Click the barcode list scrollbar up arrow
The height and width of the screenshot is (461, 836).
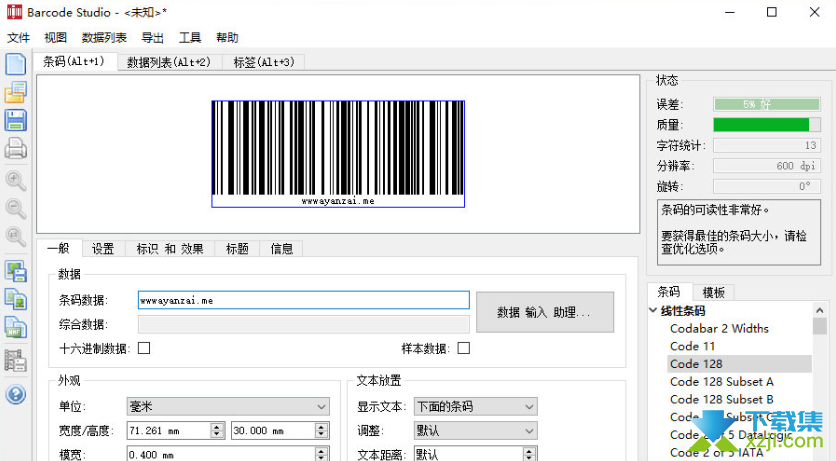[x=819, y=310]
